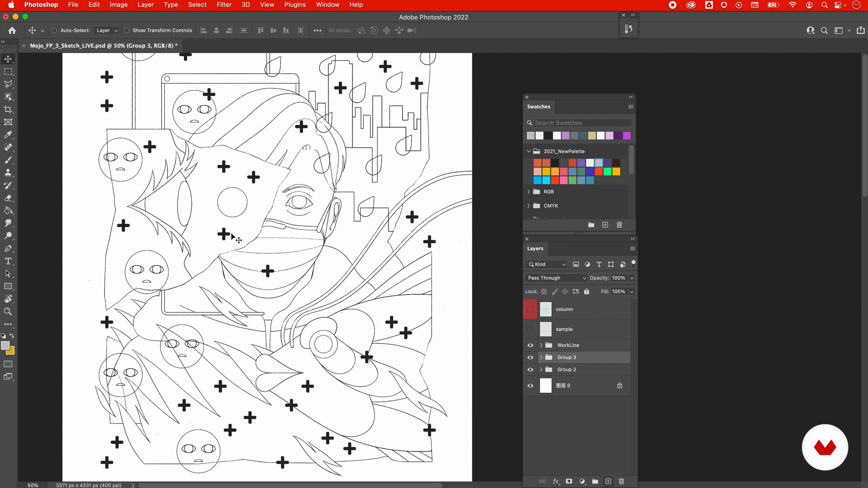
Task: Switch to the Mojo_FP_3_Sketch_LIVE.psd document tab
Action: tap(104, 45)
